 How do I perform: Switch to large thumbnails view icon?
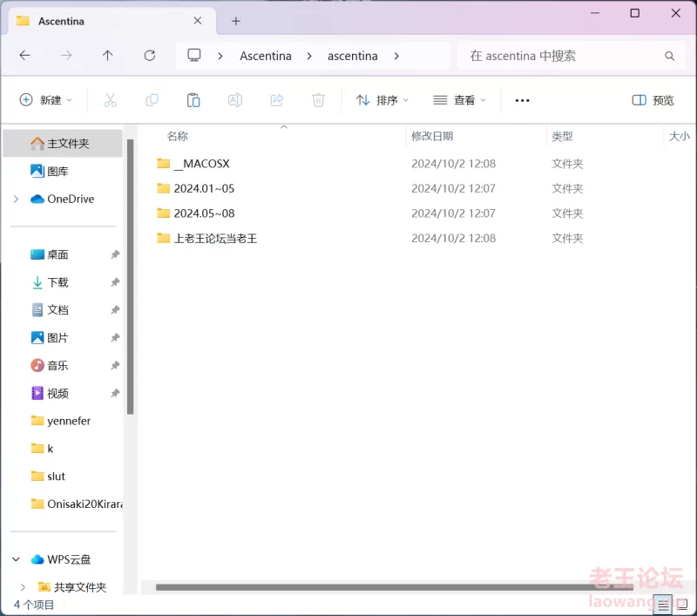[x=682, y=604]
